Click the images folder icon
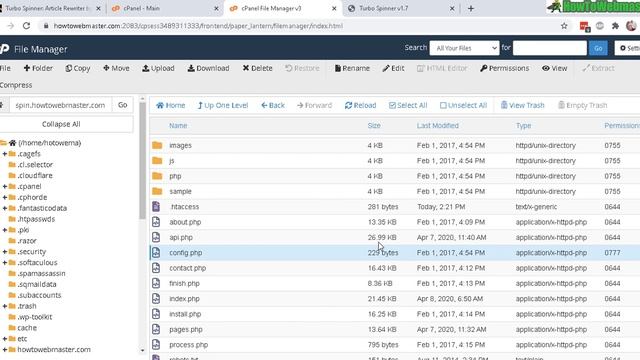The image size is (640, 360). point(157,145)
